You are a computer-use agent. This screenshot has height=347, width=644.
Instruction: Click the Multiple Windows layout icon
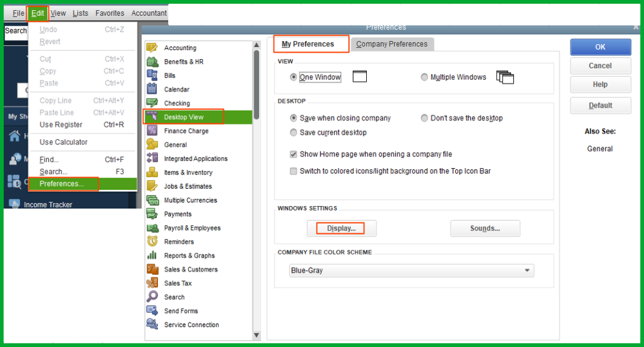point(505,77)
